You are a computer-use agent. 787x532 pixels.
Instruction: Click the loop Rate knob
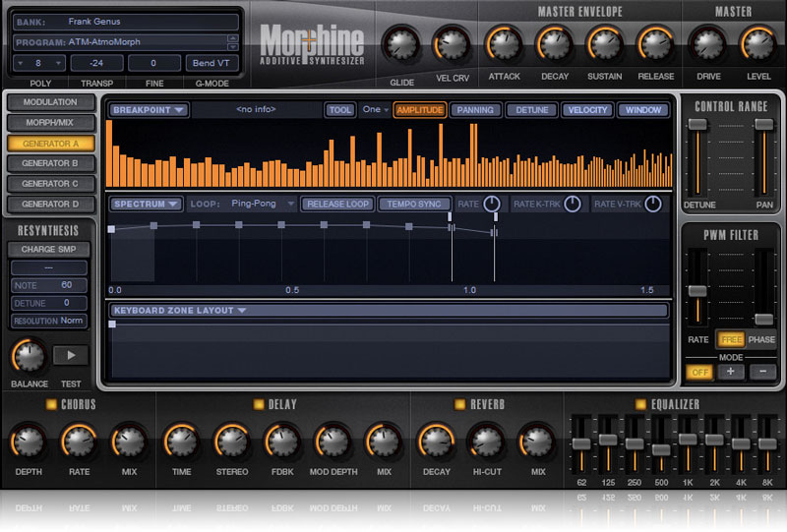point(491,205)
